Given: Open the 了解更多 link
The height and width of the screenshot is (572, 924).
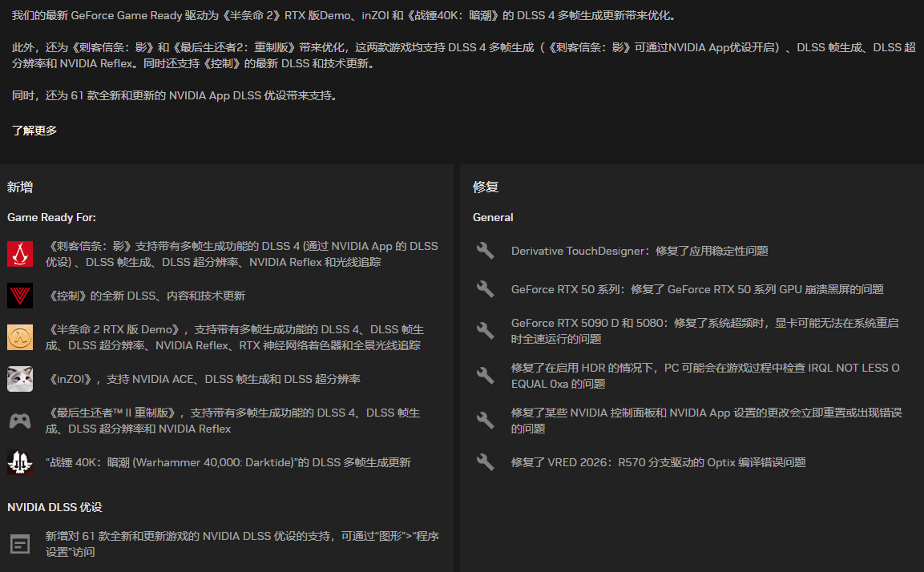Looking at the screenshot, I should pos(34,131).
